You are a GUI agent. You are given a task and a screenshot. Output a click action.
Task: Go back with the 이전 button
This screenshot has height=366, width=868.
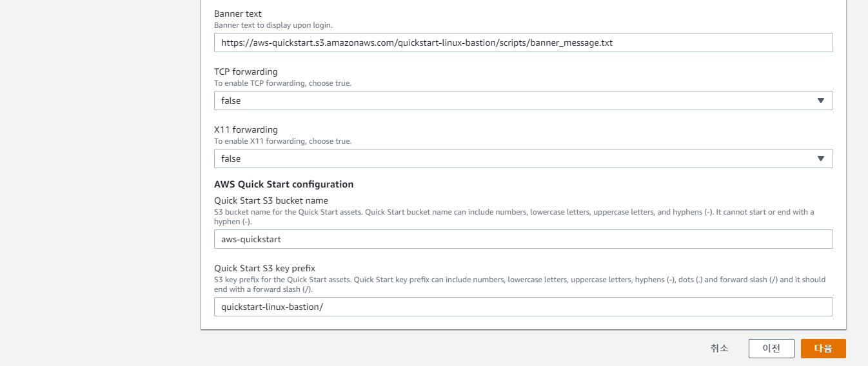tap(771, 349)
